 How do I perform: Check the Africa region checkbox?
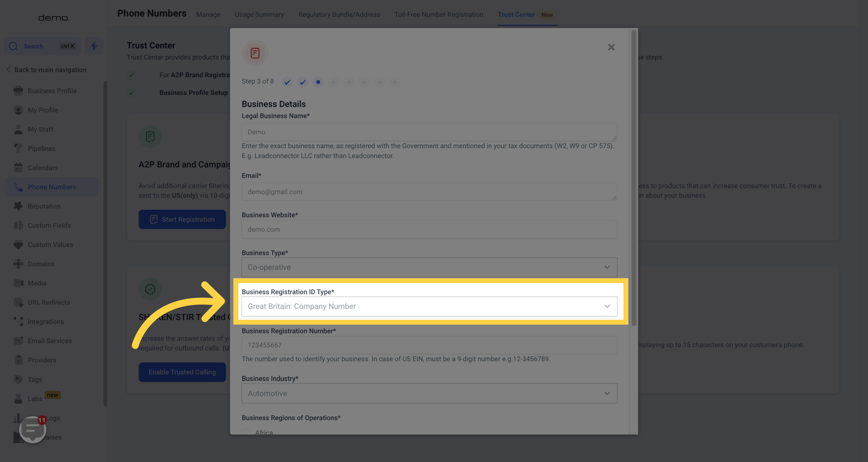(x=246, y=432)
